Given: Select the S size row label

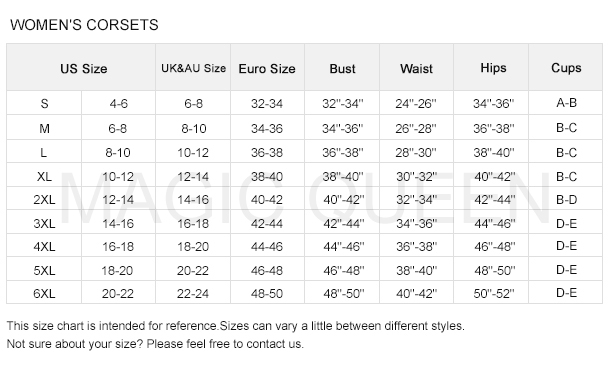Looking at the screenshot, I should 44,103.
